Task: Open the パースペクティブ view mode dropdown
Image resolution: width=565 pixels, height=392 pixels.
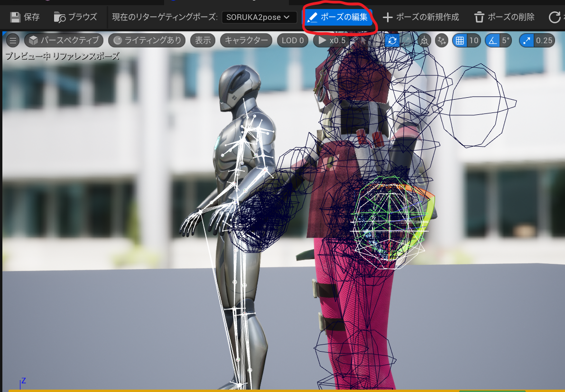Action: point(64,40)
